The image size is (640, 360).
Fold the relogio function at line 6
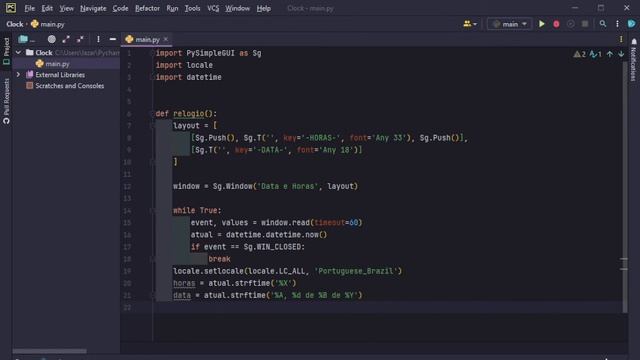(153, 113)
